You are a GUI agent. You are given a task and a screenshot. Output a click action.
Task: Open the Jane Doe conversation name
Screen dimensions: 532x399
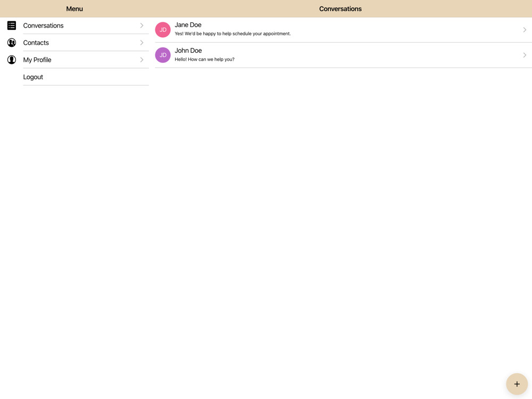pyautogui.click(x=188, y=25)
